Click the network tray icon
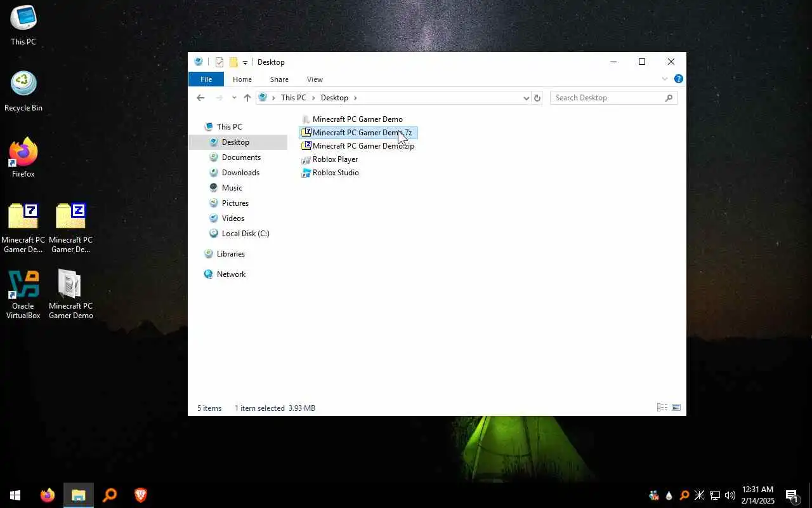 coord(714,495)
